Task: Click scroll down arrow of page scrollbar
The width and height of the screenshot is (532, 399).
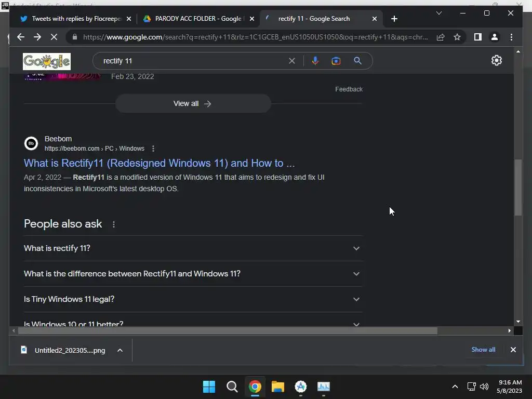Action: coord(518,322)
